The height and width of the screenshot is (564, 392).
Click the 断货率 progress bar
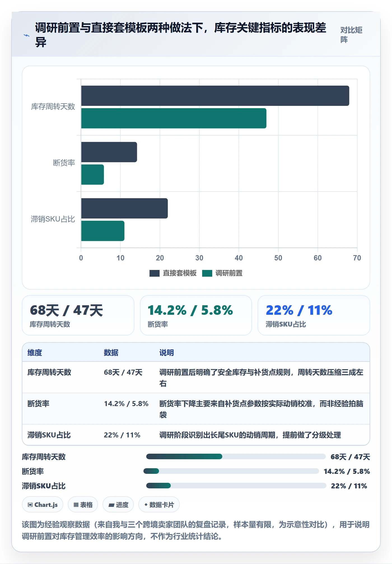click(x=231, y=471)
